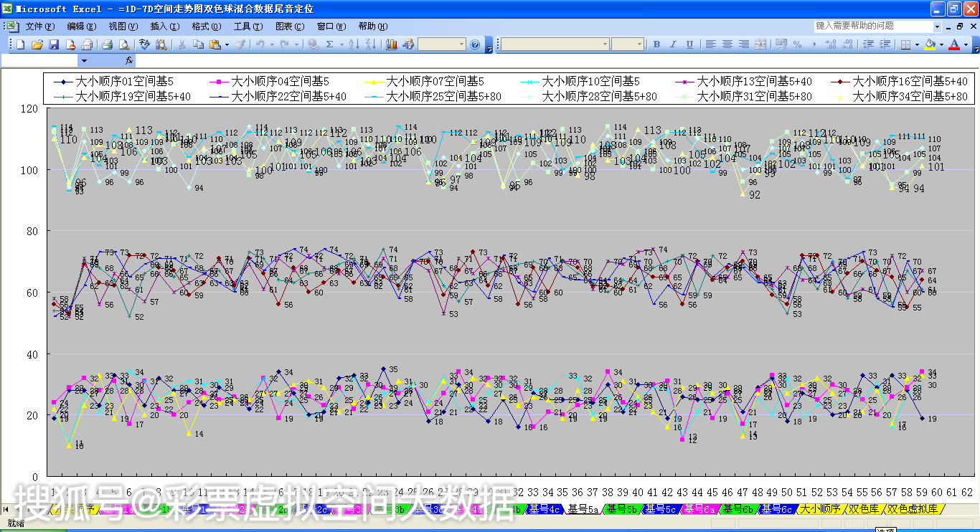Click the Borders button
The height and width of the screenshot is (532, 980).
(905, 44)
